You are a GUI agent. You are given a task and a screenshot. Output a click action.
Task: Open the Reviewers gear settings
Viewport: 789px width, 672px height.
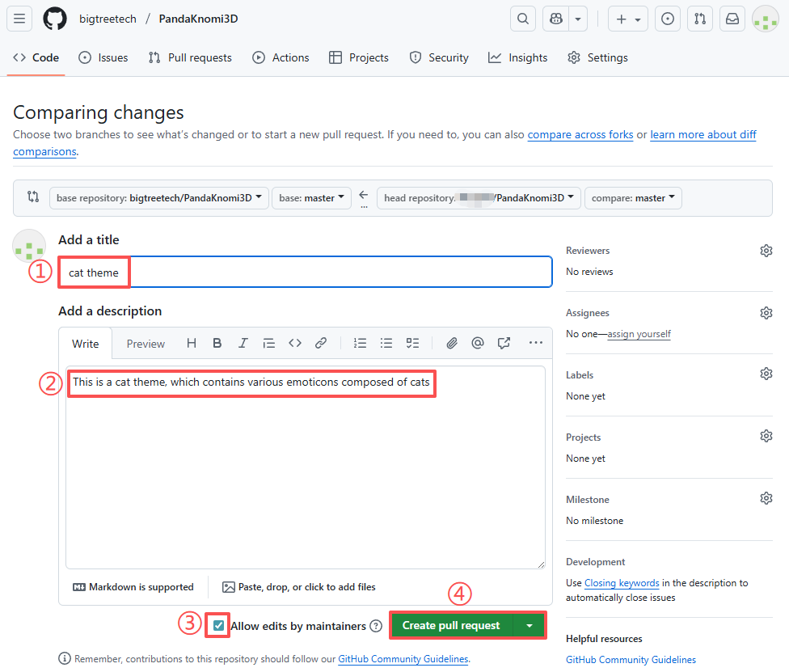766,251
